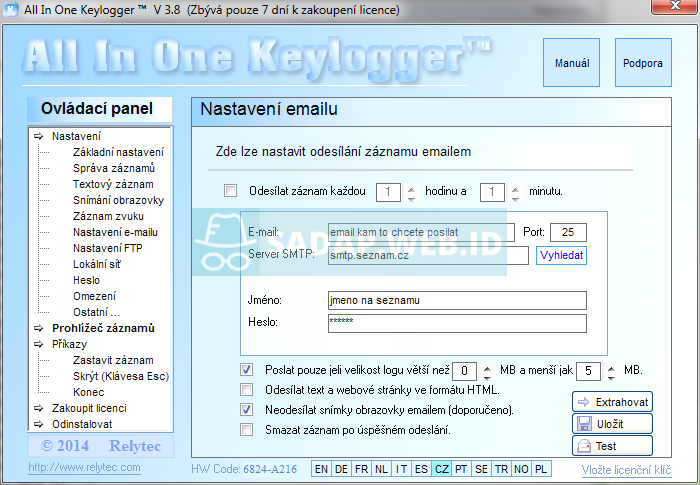The width and height of the screenshot is (700, 485).
Task: Switch language to PL
Action: pos(541,469)
